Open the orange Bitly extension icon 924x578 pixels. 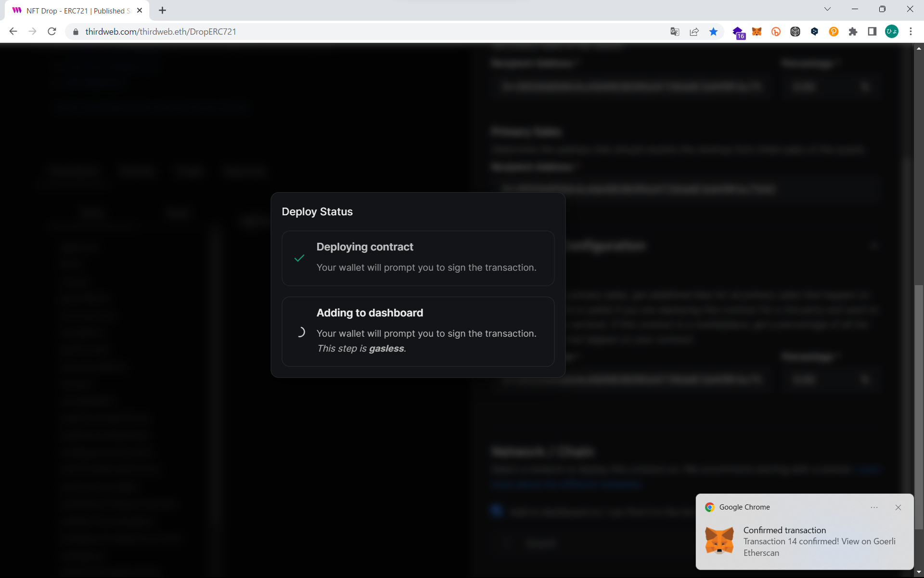(x=776, y=32)
